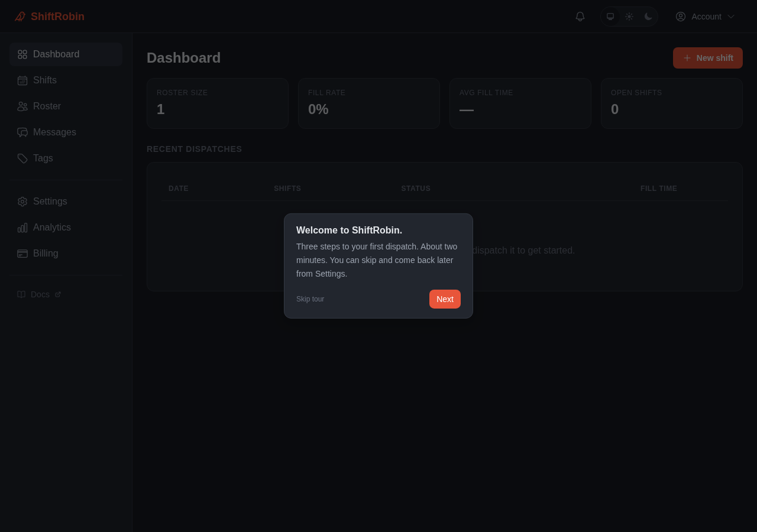Switch to system theme monitor icon
The height and width of the screenshot is (532, 757).
[610, 17]
